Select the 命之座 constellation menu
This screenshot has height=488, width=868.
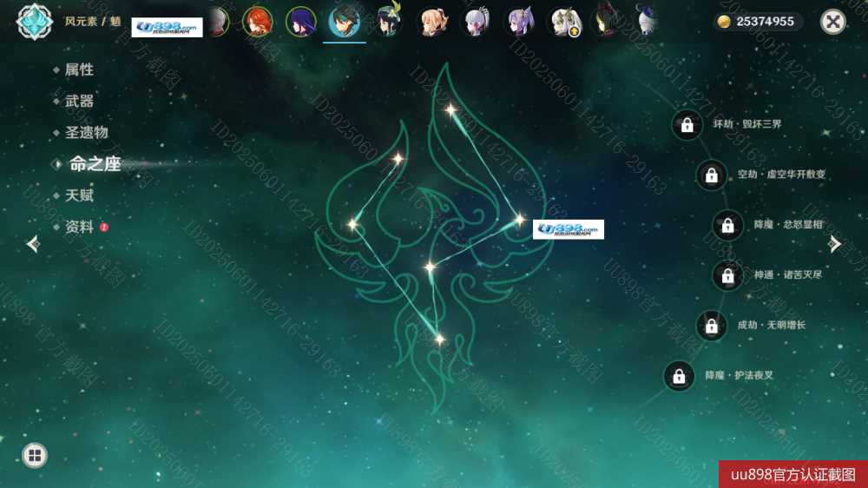click(94, 164)
